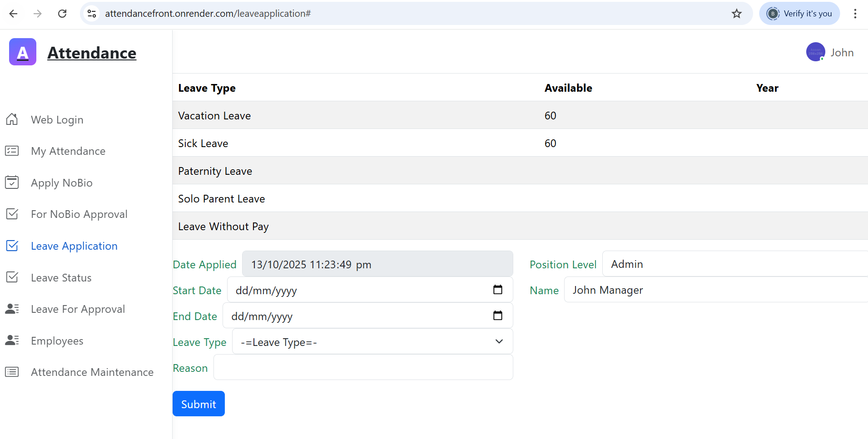This screenshot has width=868, height=439.
Task: Click the Apply NoBio calendar icon
Action: click(12, 183)
